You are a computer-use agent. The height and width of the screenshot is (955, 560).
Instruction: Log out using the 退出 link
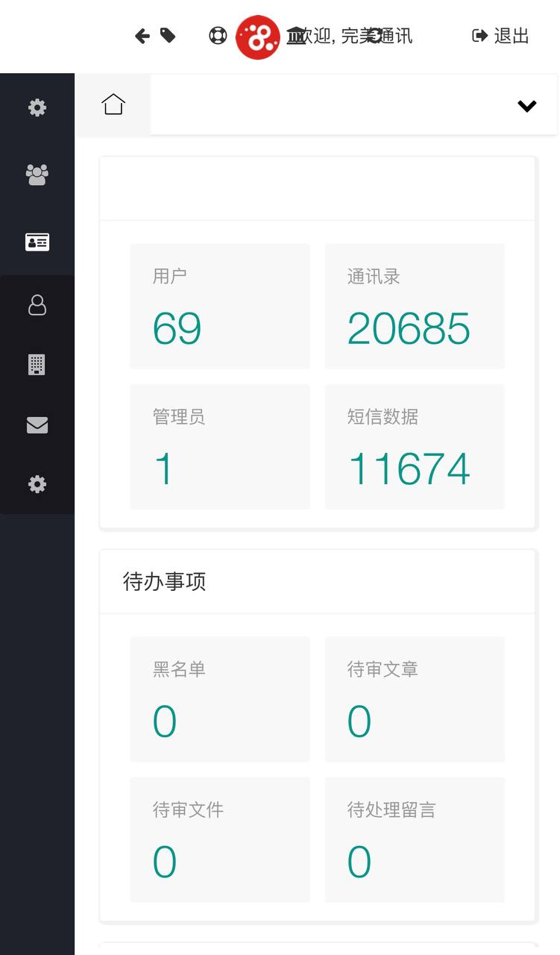tap(501, 36)
